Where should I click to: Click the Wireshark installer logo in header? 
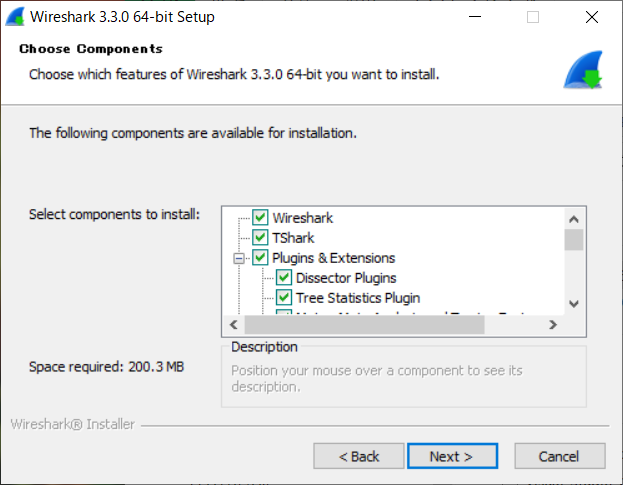point(581,69)
